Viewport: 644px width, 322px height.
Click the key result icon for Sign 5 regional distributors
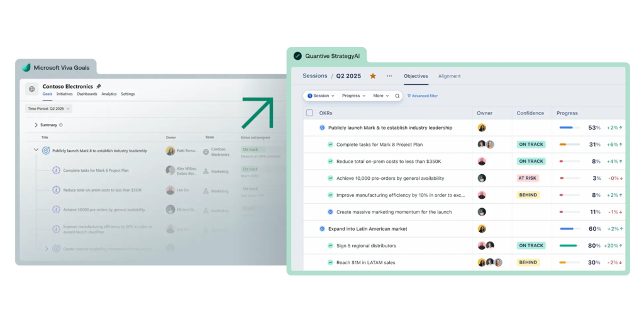[330, 246]
